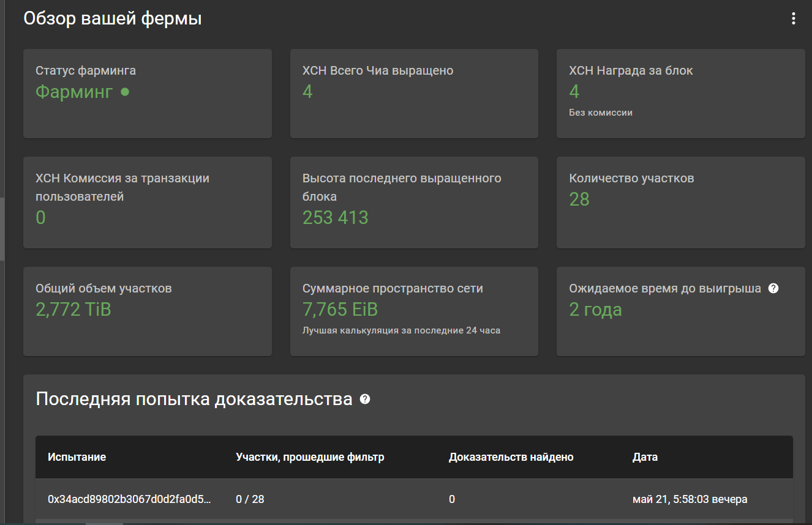The width and height of the screenshot is (812, 525).
Task: Select the "Фарминг" status text
Action: pos(74,92)
